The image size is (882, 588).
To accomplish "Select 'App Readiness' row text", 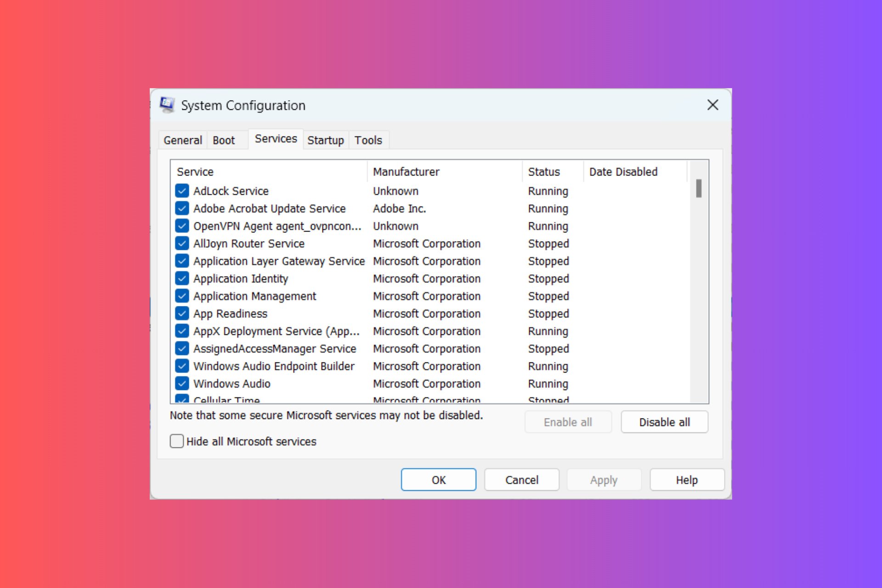I will [x=230, y=314].
